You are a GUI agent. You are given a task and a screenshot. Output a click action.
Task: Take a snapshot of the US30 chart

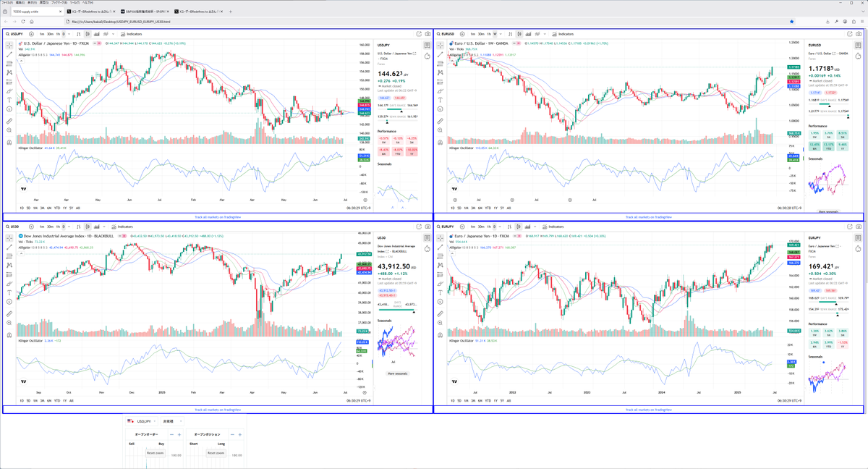click(x=427, y=227)
